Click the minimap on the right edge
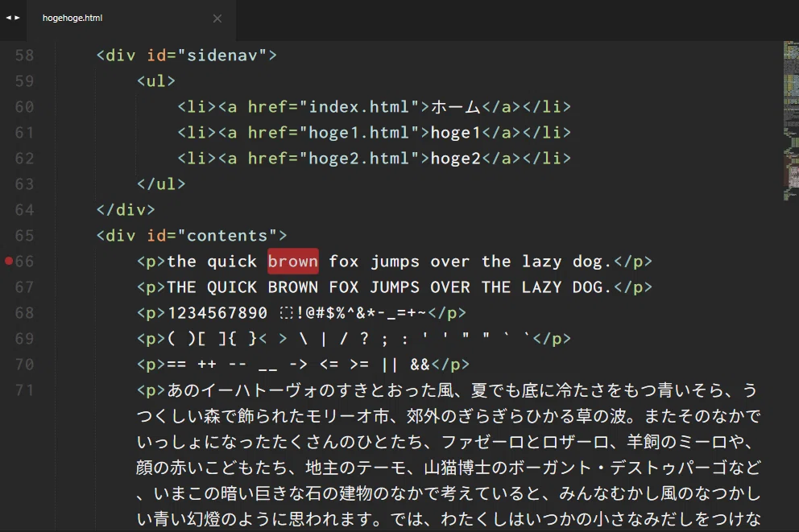The height and width of the screenshot is (532, 799). tap(791, 121)
